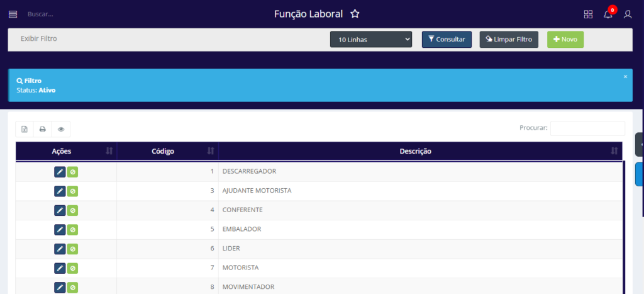Print the table with printer icon
The width and height of the screenshot is (644, 294).
pyautogui.click(x=43, y=129)
